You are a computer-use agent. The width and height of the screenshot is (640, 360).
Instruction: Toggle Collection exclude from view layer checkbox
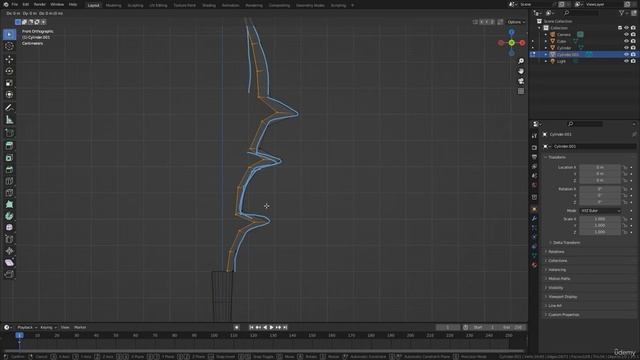coord(620,28)
